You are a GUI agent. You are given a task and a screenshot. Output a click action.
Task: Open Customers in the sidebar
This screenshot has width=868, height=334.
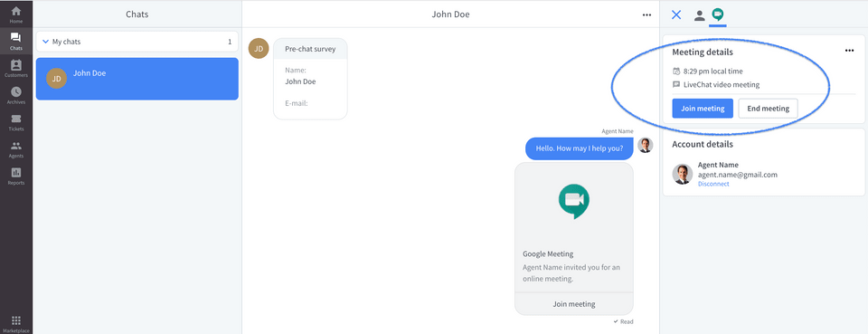[16, 68]
